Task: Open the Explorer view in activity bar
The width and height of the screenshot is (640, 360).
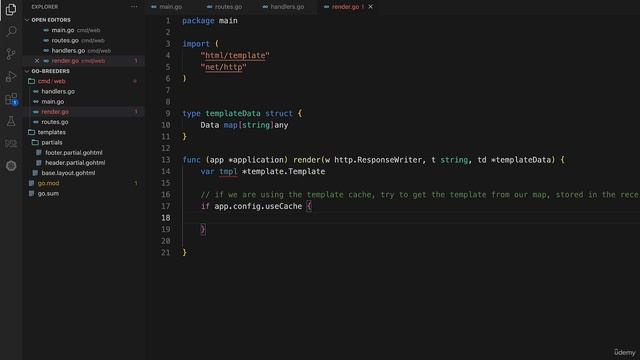Action: click(11, 9)
